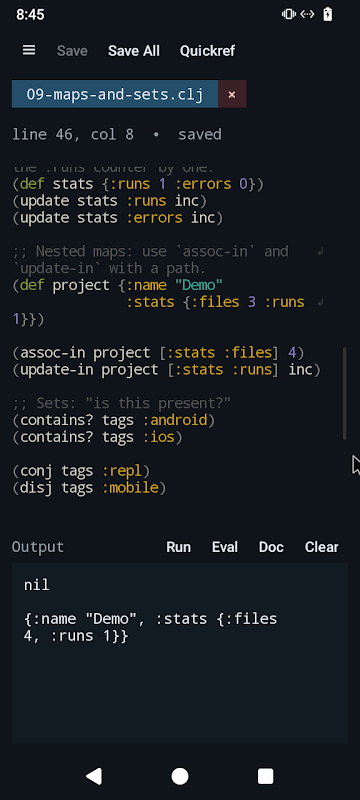Close the 09-maps-and-sets.clj tab
The width and height of the screenshot is (360, 800).
coord(232,94)
